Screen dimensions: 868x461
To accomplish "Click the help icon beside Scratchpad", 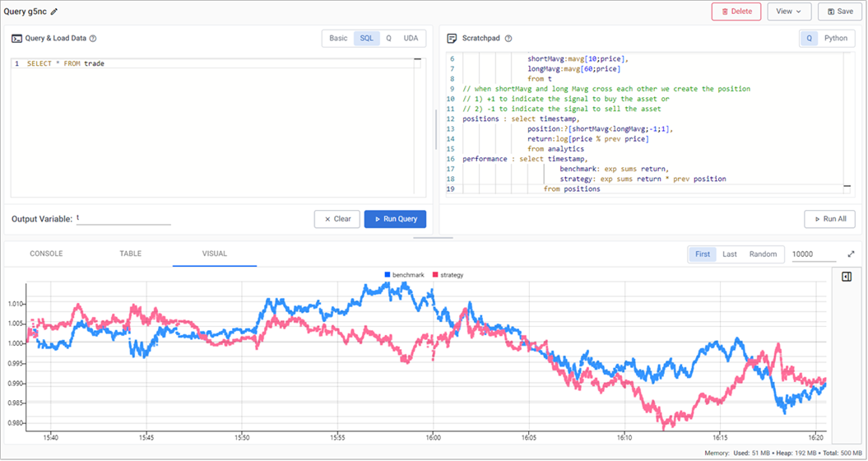I will 508,39.
